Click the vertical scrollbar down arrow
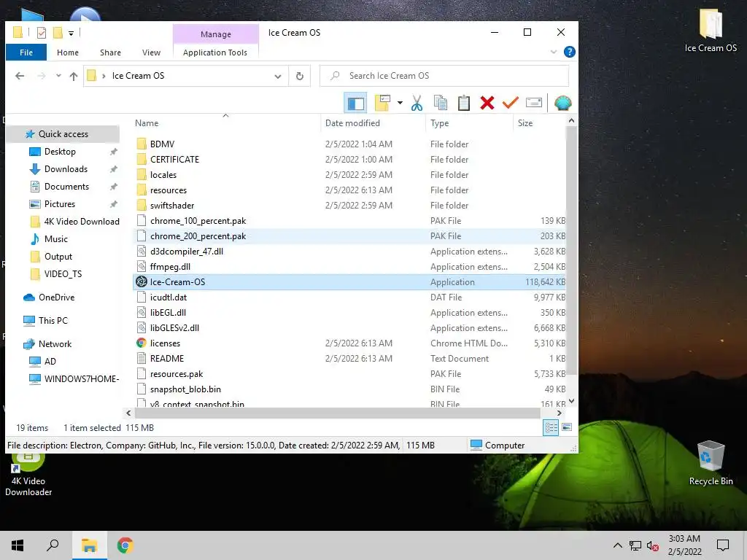The image size is (747, 560). 572,402
